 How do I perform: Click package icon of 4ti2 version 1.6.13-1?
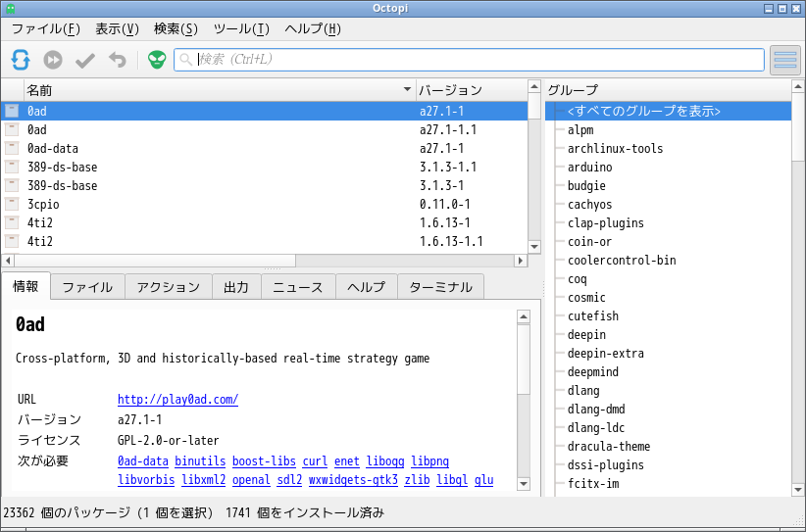pos(12,222)
